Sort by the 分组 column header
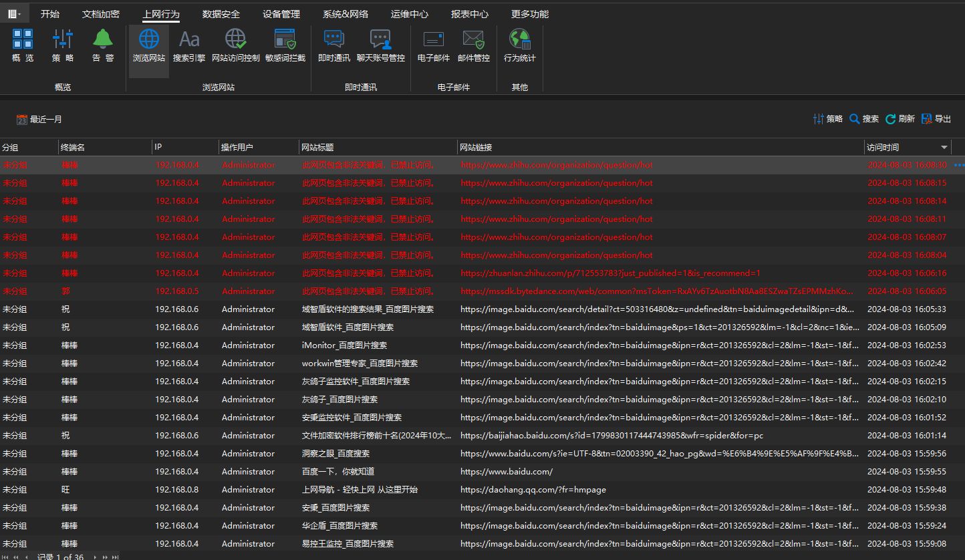Image resolution: width=965 pixels, height=560 pixels. (x=29, y=147)
